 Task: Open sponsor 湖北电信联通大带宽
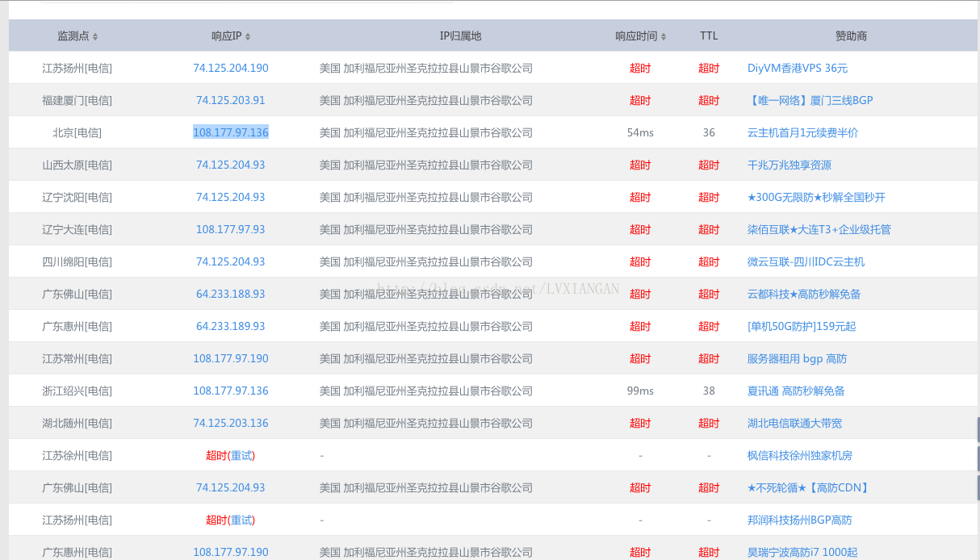[x=794, y=423]
